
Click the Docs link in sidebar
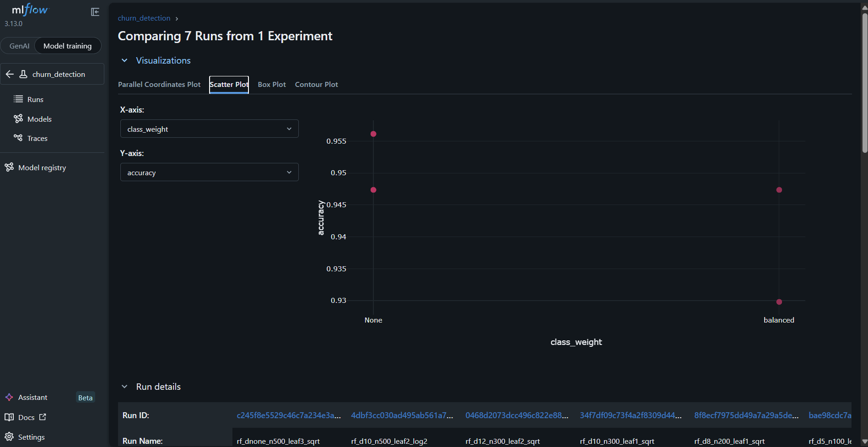point(26,417)
